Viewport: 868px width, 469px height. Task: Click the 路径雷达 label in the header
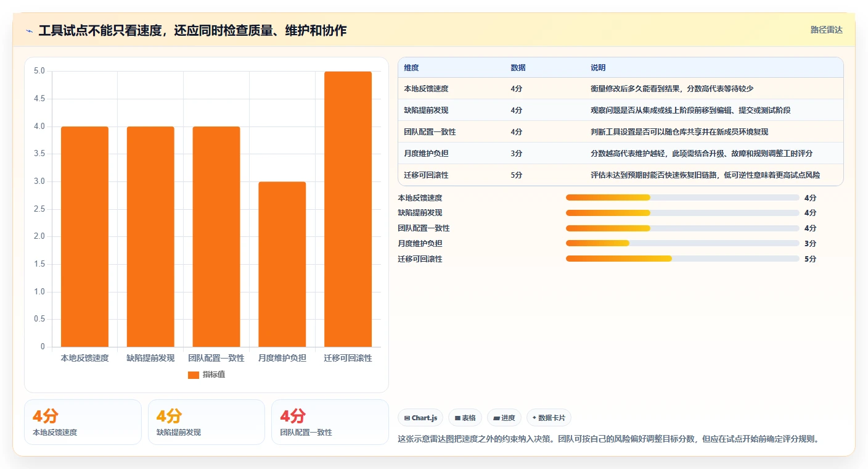click(x=826, y=30)
